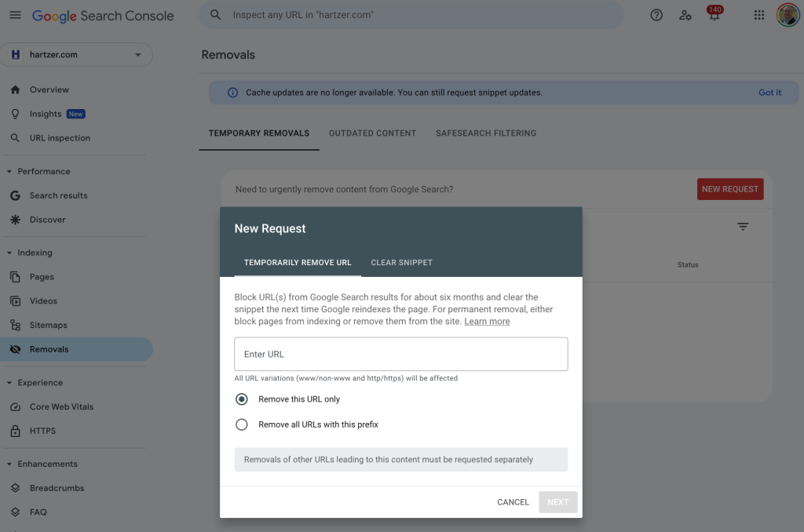Dismiss notice with Got it
804x532 pixels.
pos(769,93)
